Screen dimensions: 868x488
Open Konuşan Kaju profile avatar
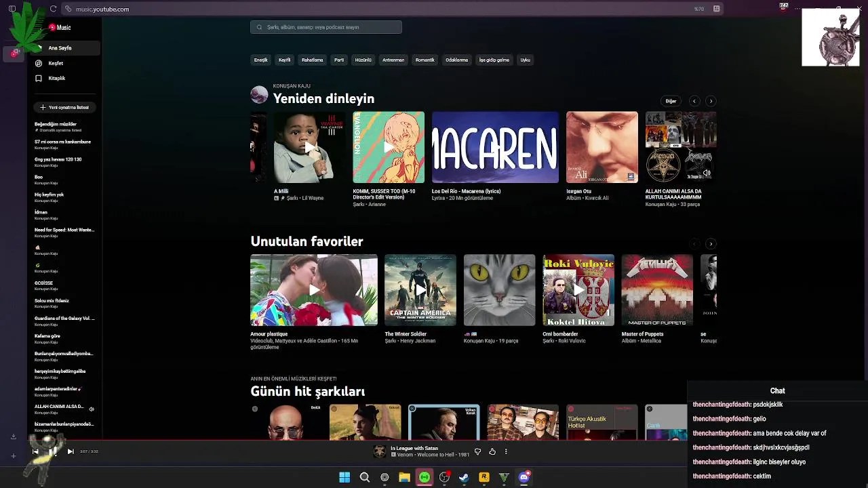coord(259,94)
